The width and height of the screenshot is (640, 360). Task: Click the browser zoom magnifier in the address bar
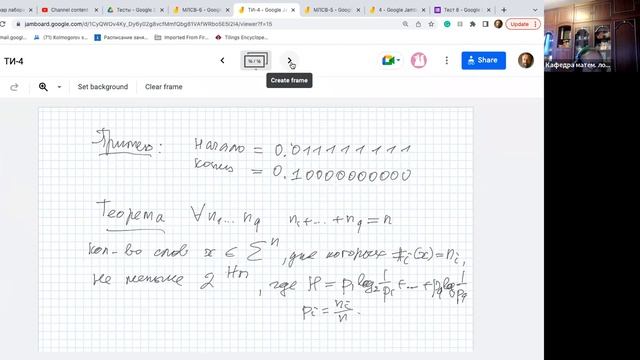(405, 24)
